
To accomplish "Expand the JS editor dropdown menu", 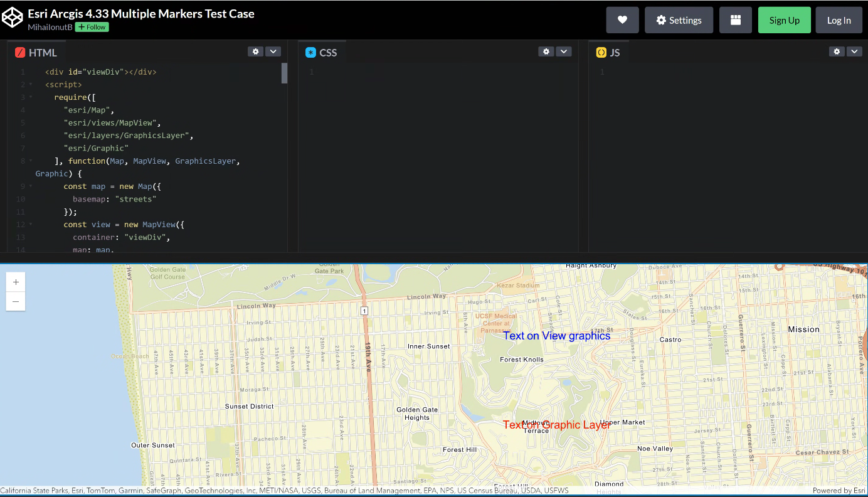I will [x=854, y=51].
